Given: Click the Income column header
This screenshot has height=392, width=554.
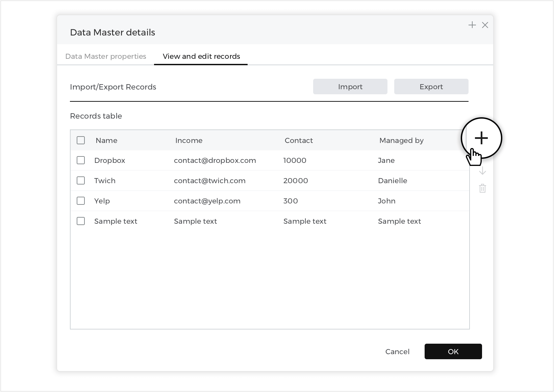Looking at the screenshot, I should (189, 141).
